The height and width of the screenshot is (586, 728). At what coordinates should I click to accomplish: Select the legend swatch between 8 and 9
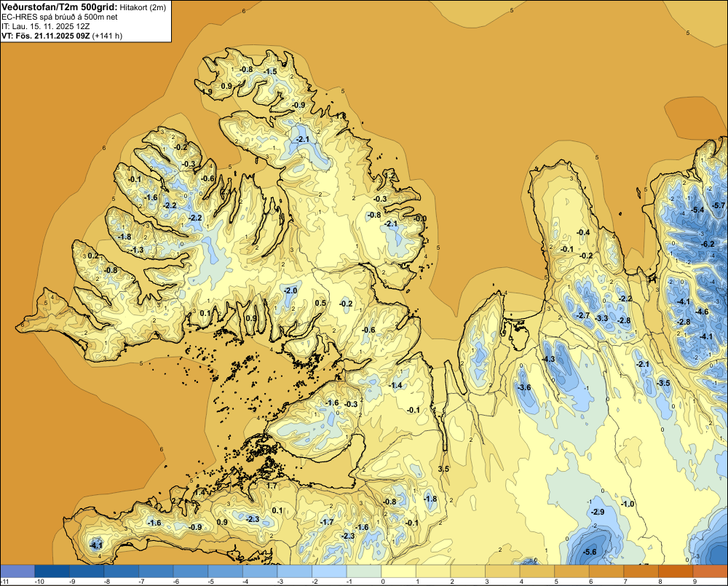[676, 571]
